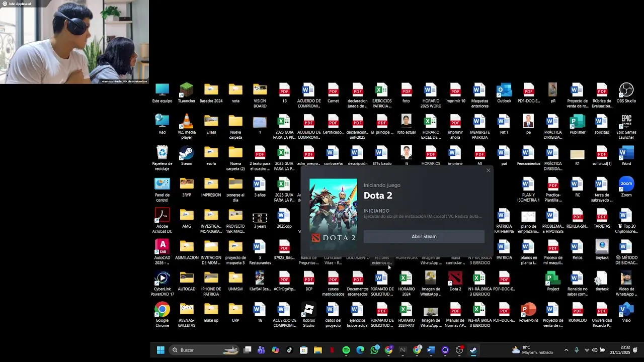
Task: Open Panel de control shortcut
Action: (162, 190)
